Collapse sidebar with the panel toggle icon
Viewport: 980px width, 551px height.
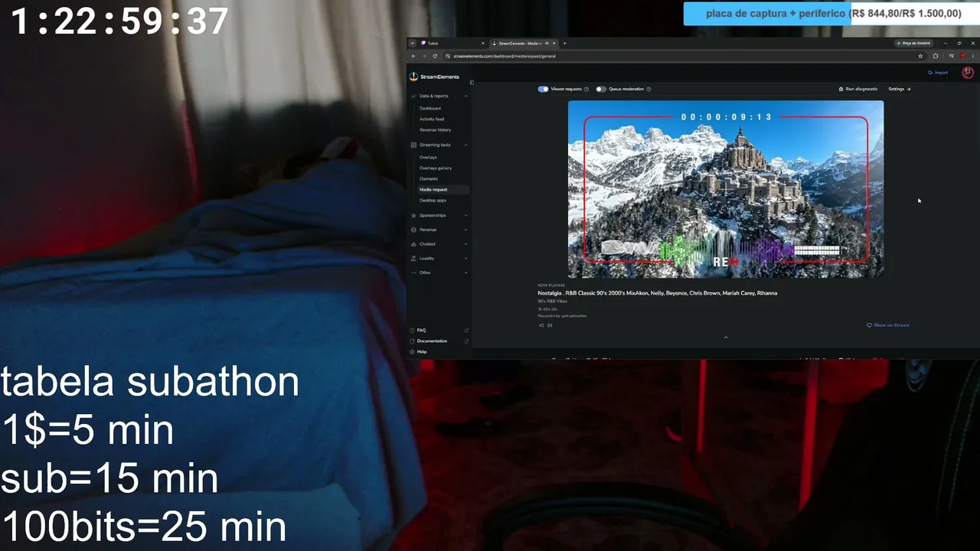pyautogui.click(x=472, y=83)
